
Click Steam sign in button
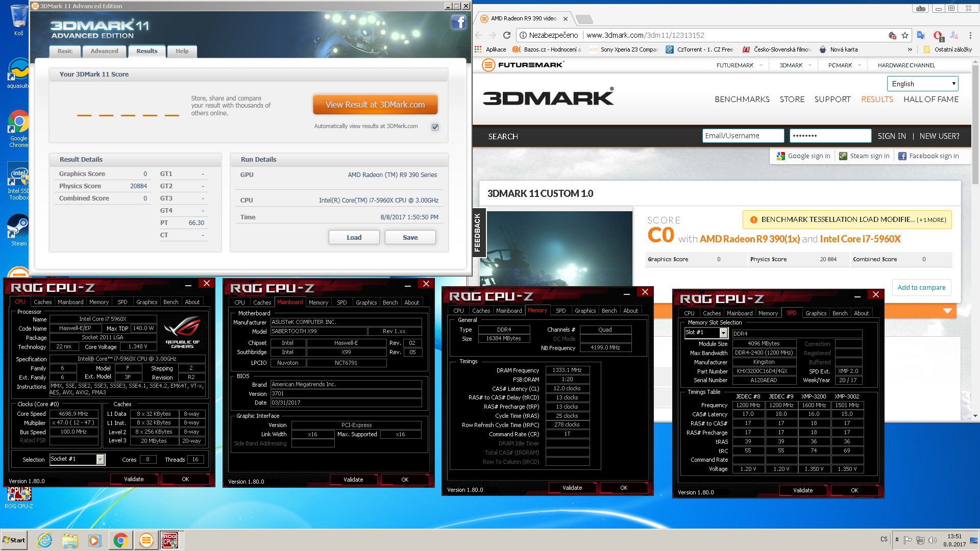[x=864, y=156]
